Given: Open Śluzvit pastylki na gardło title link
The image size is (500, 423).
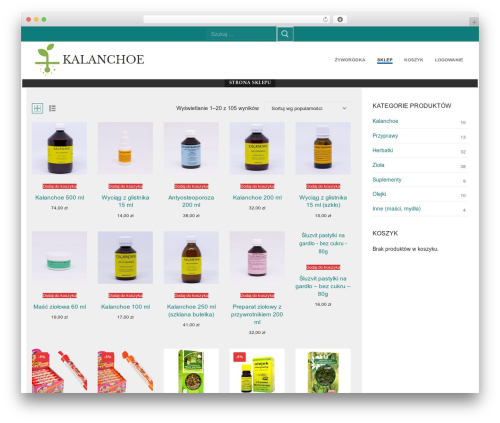Looking at the screenshot, I should 323,286.
